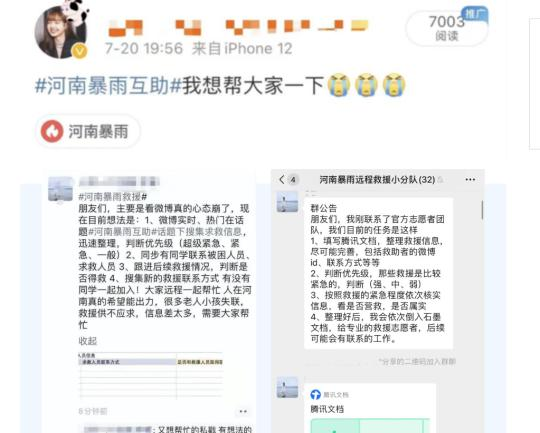Open the three-dot menu of group chat

click(470, 179)
